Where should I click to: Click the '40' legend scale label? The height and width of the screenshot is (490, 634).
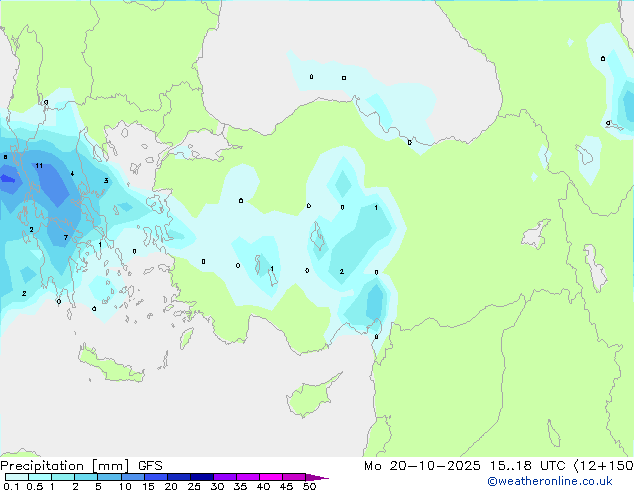(x=263, y=486)
